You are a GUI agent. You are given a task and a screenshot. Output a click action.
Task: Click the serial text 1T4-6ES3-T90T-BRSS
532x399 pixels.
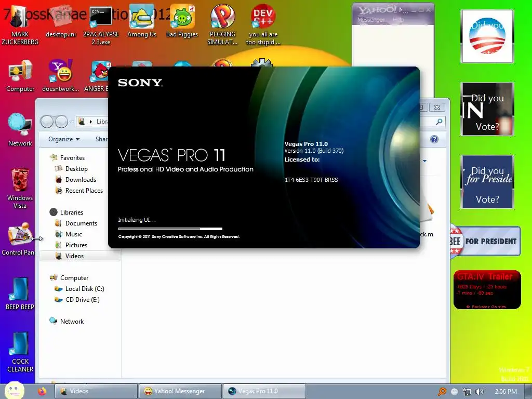311,180
